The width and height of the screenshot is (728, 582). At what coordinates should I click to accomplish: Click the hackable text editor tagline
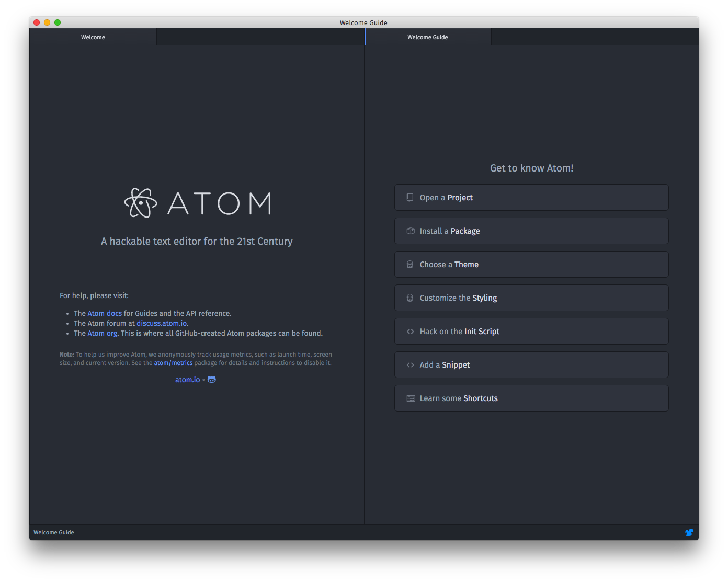(197, 241)
